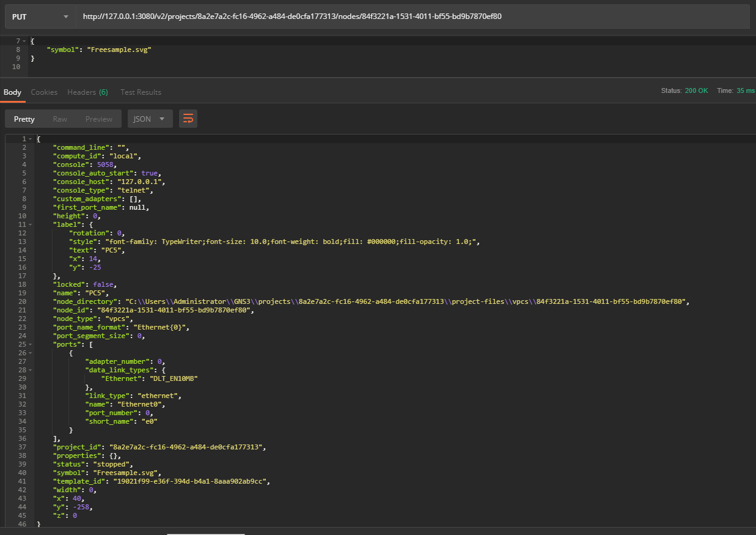The width and height of the screenshot is (756, 535).
Task: Select the Body response tab
Action: click(12, 92)
